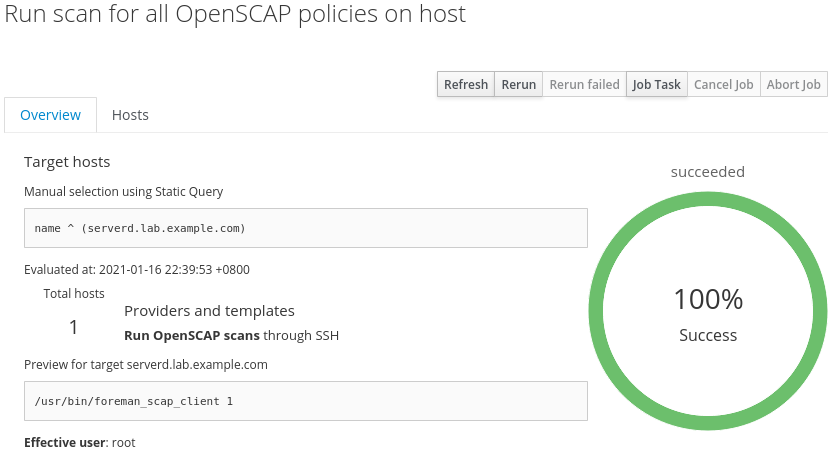Screen dimensions: 834x452
Task: Select the Overview tab
Action: (x=51, y=115)
